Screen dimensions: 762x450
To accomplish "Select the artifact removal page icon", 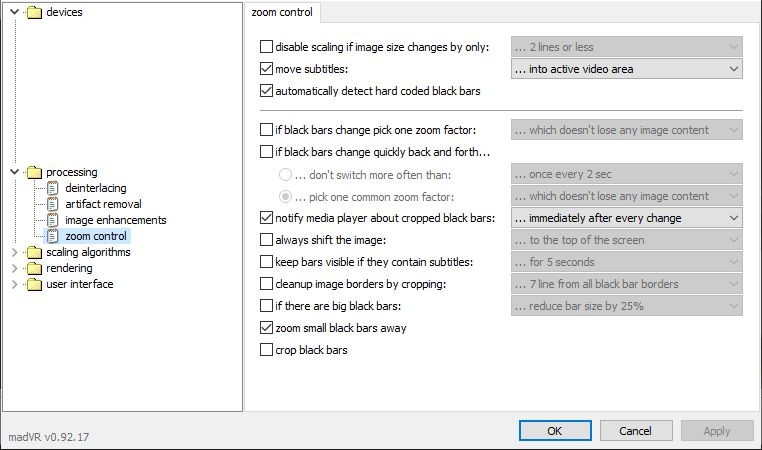I will point(52,204).
